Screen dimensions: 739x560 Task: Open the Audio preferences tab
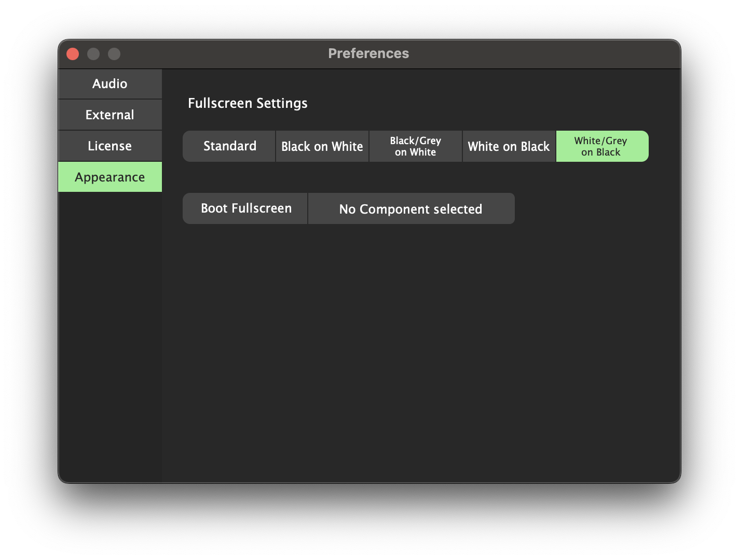pos(110,84)
